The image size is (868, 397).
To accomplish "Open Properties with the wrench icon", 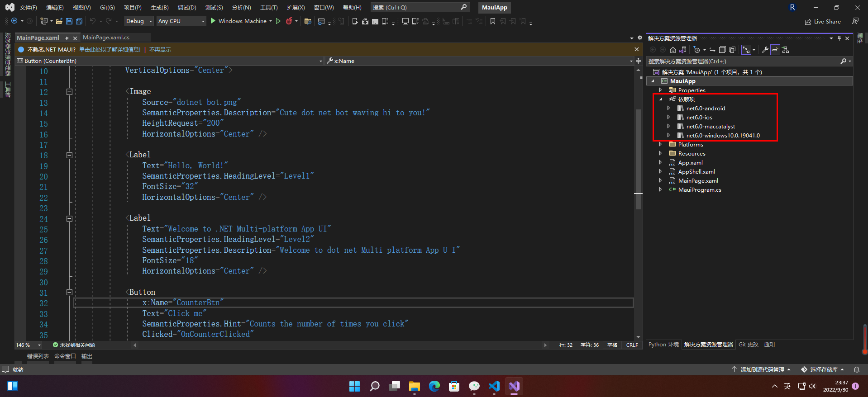I will coord(765,50).
